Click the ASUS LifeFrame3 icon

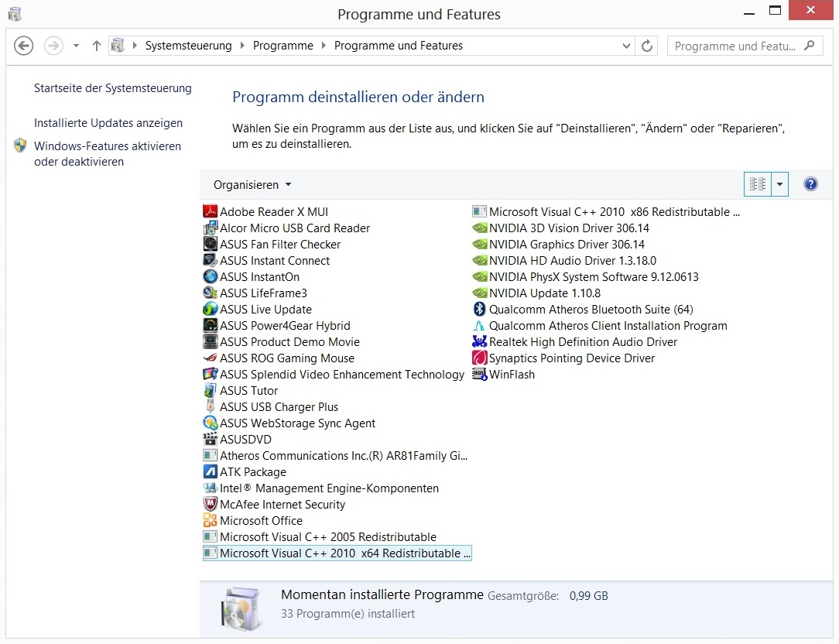click(x=211, y=293)
